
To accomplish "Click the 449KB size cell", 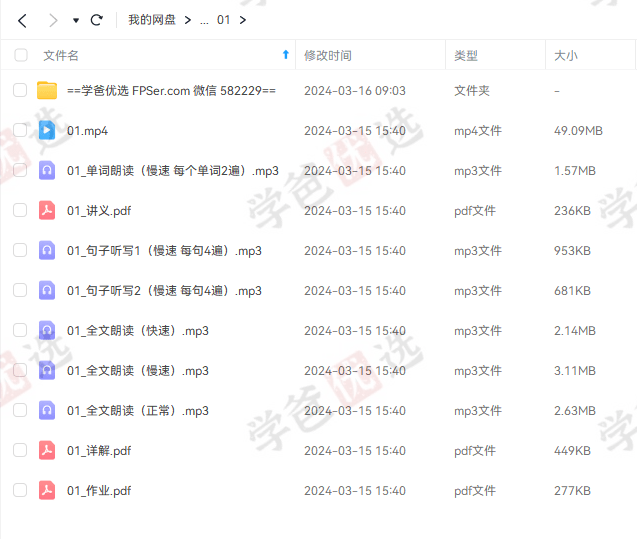I will point(572,451).
